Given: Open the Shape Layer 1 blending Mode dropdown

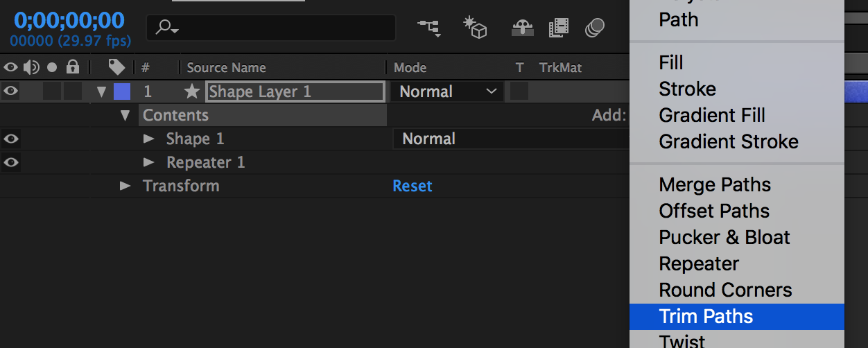Looking at the screenshot, I should click(448, 92).
